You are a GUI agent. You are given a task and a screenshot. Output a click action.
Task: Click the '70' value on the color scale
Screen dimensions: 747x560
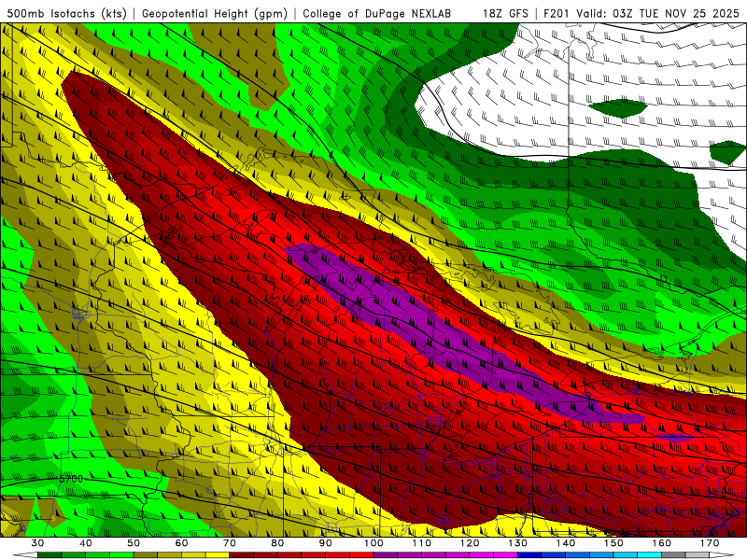(x=230, y=543)
